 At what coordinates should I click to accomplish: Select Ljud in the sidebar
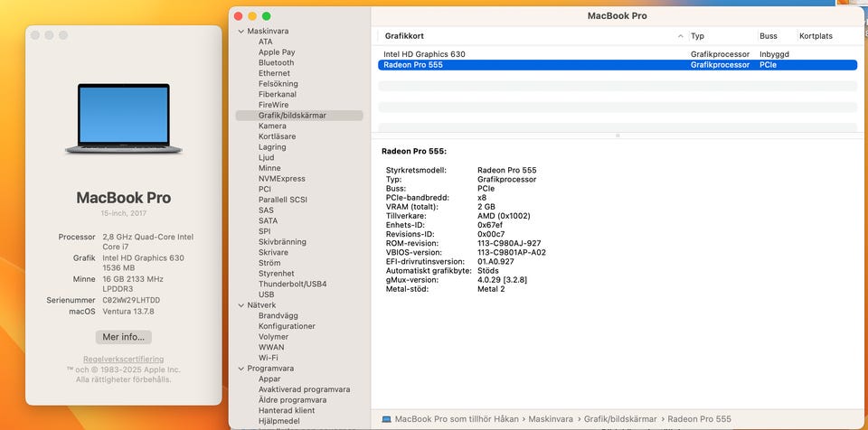click(266, 158)
